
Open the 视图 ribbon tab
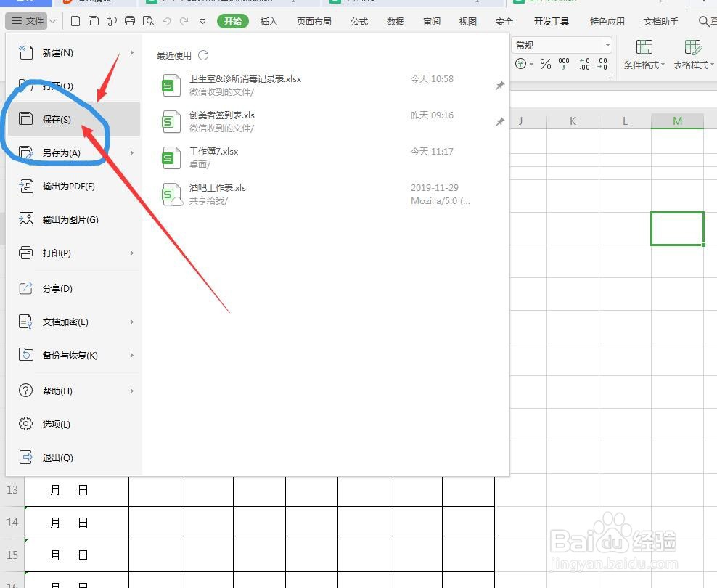click(x=468, y=22)
